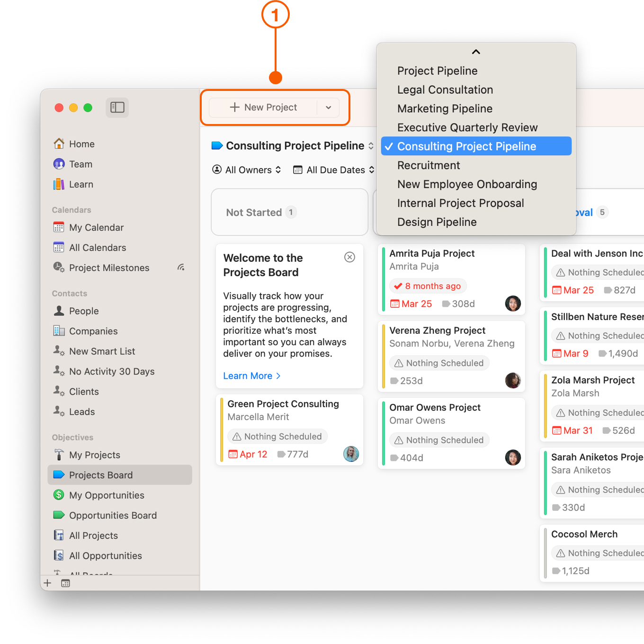Click the New Project button
The height and width of the screenshot is (644, 644).
click(x=264, y=107)
